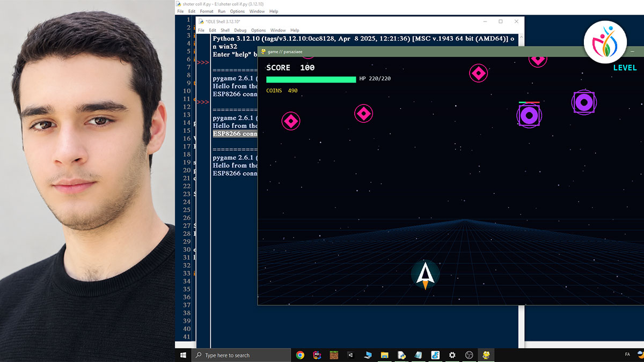Maximize the IDLE Shell window

(501, 21)
